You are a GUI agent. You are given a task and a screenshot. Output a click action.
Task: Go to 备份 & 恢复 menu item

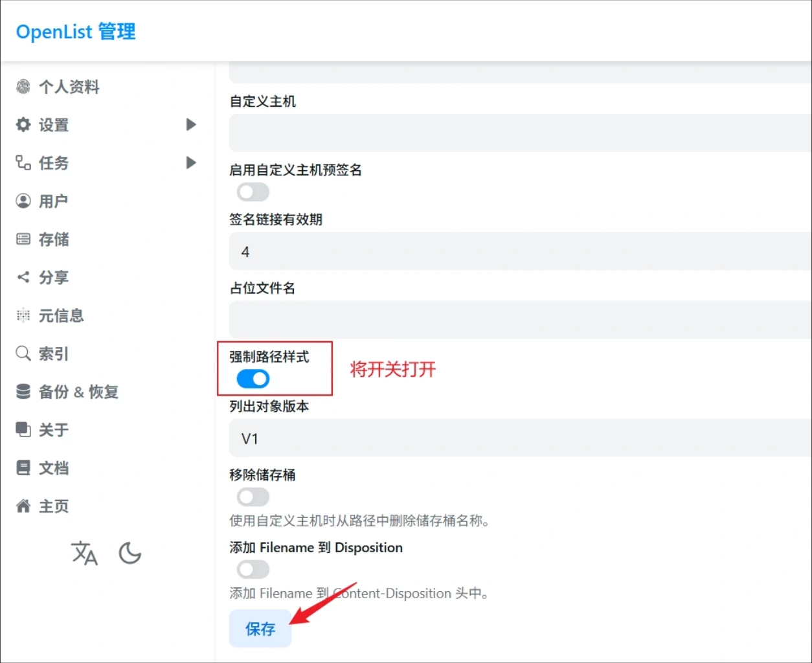(78, 392)
